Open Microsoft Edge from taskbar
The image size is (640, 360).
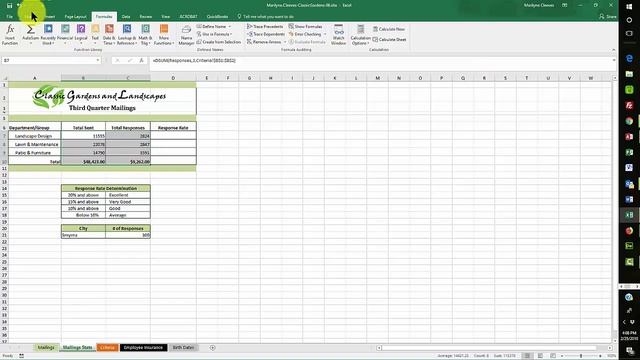(x=629, y=58)
